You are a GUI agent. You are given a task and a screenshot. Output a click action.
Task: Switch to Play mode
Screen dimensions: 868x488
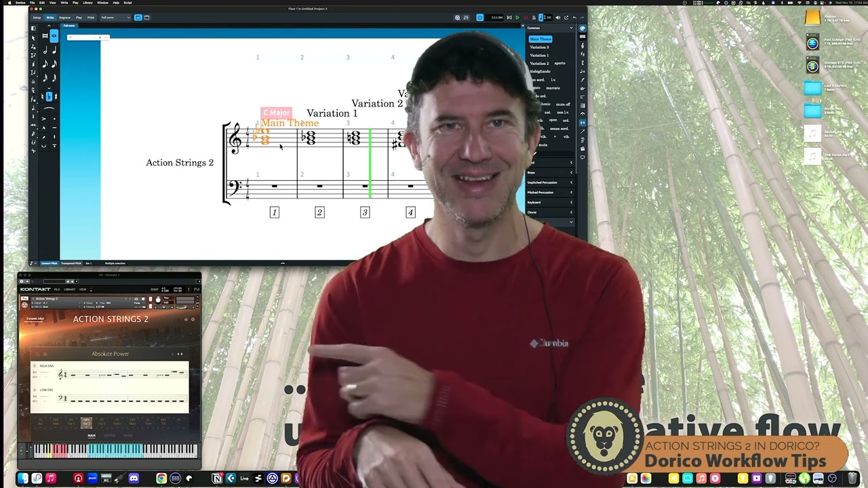79,18
